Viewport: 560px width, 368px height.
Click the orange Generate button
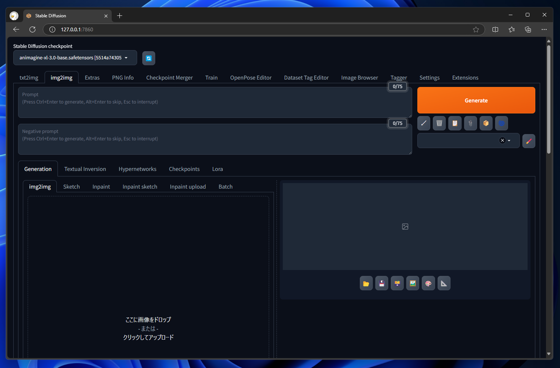pos(476,100)
